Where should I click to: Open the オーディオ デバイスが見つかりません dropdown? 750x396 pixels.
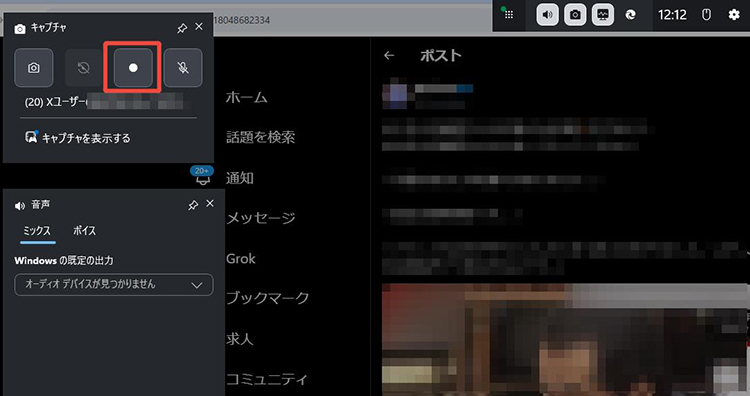pos(114,285)
